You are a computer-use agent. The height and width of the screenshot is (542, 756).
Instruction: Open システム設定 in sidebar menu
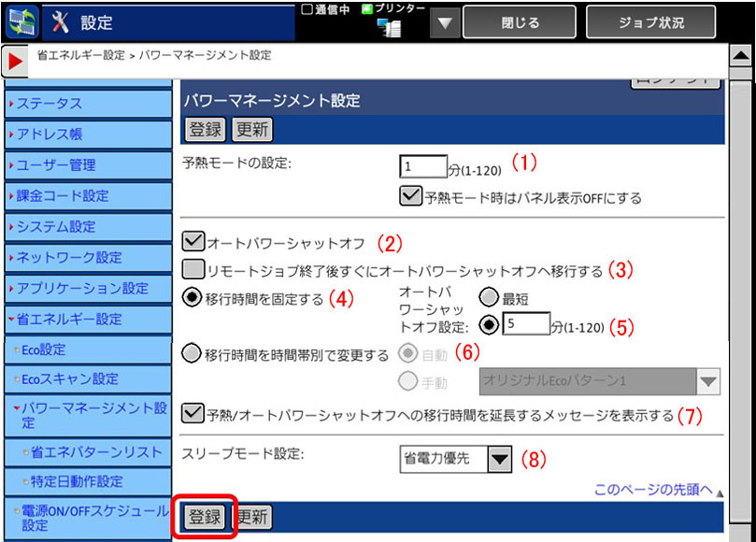coord(87,226)
